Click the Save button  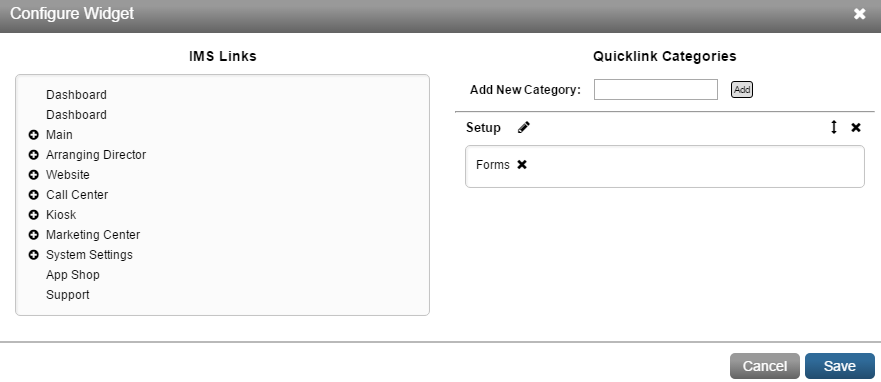[839, 366]
